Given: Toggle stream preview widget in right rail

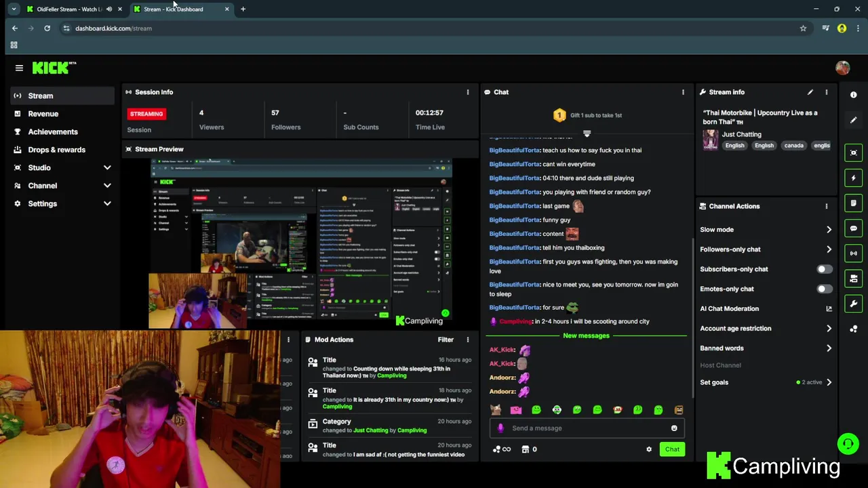Looking at the screenshot, I should click(854, 152).
